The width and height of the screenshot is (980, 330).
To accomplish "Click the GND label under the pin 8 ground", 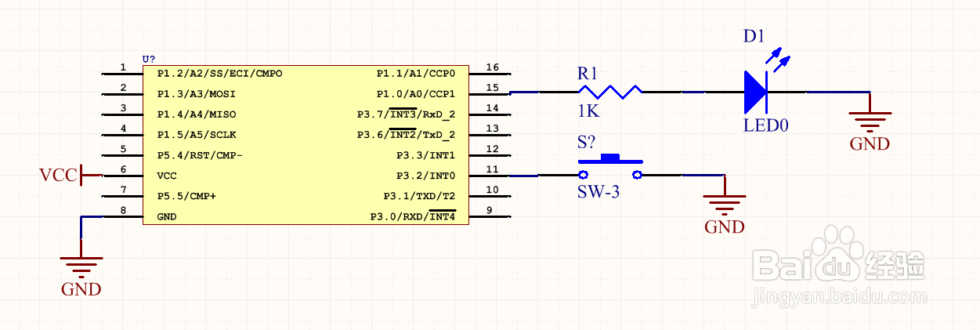I will [81, 289].
